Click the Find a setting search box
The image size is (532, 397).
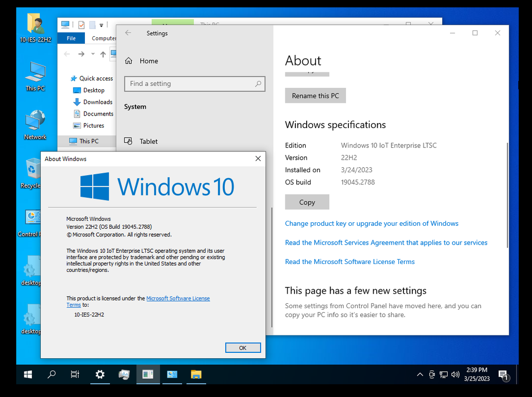(x=195, y=84)
